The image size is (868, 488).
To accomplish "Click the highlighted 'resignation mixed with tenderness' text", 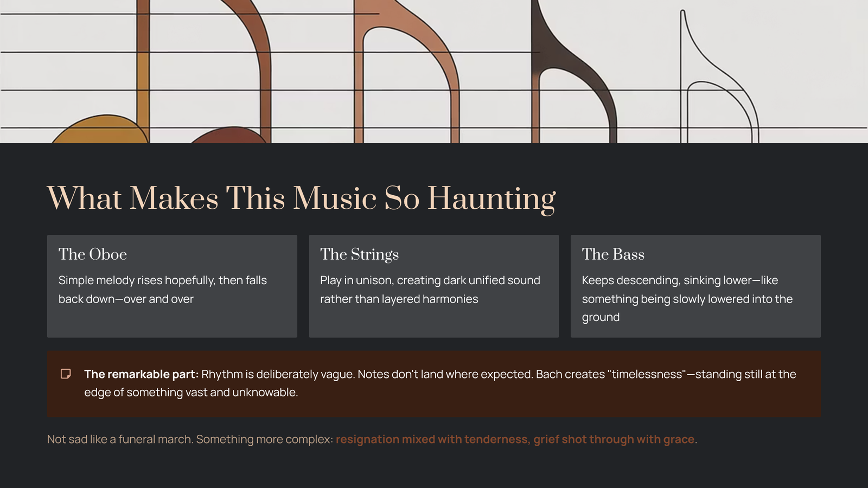I will pos(431,439).
